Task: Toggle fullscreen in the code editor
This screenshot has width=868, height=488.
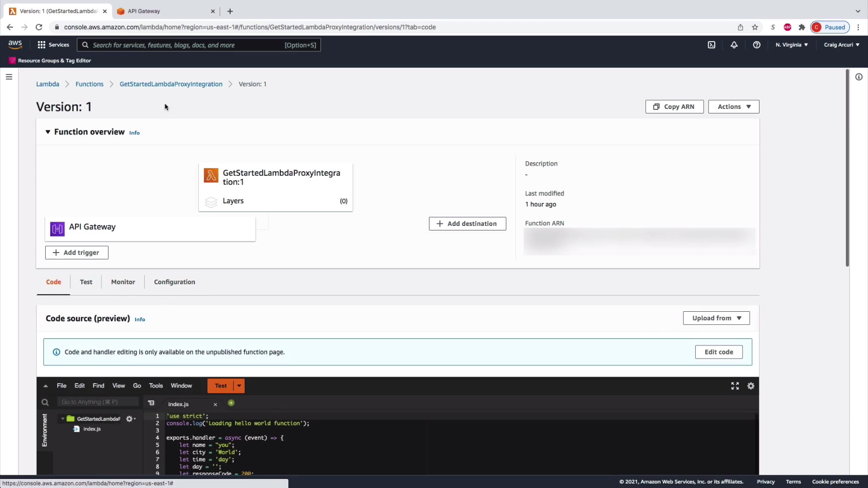Action: pyautogui.click(x=735, y=386)
